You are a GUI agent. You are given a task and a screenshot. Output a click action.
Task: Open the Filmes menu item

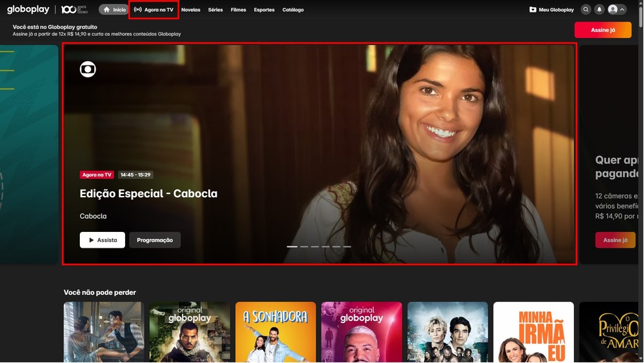pyautogui.click(x=238, y=10)
